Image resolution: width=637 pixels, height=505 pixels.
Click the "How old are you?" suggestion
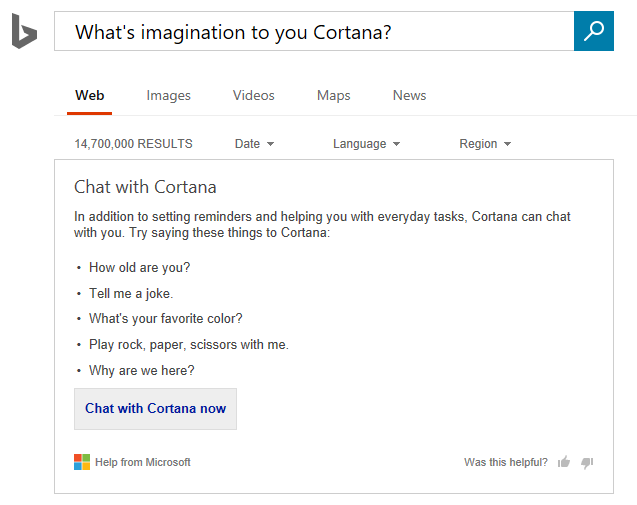pyautogui.click(x=139, y=267)
